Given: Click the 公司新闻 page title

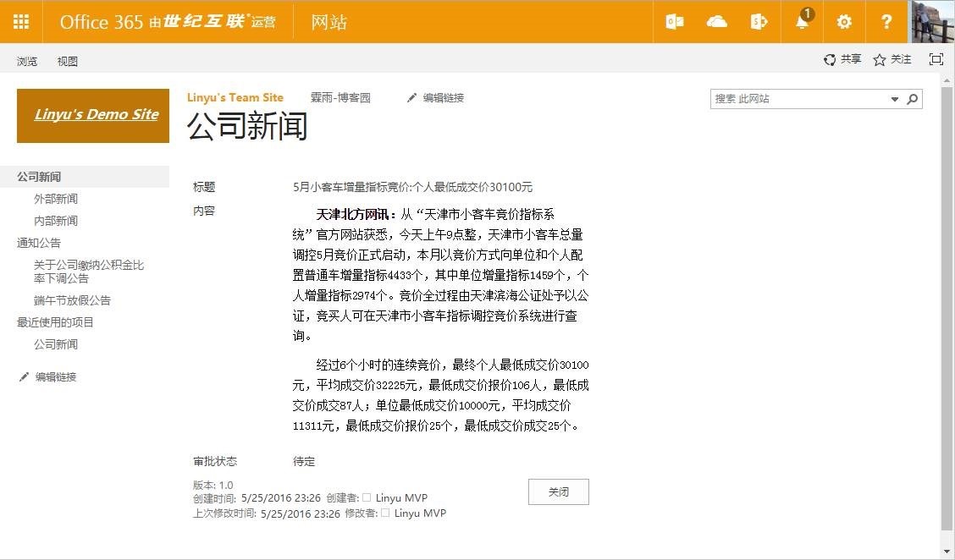Looking at the screenshot, I should click(247, 126).
